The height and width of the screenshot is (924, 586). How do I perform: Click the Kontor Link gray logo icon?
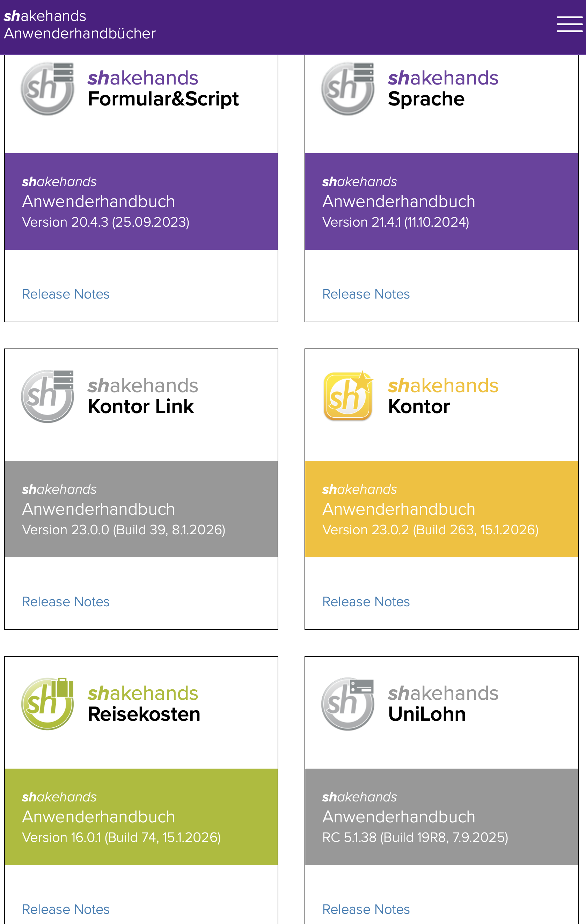coord(47,396)
